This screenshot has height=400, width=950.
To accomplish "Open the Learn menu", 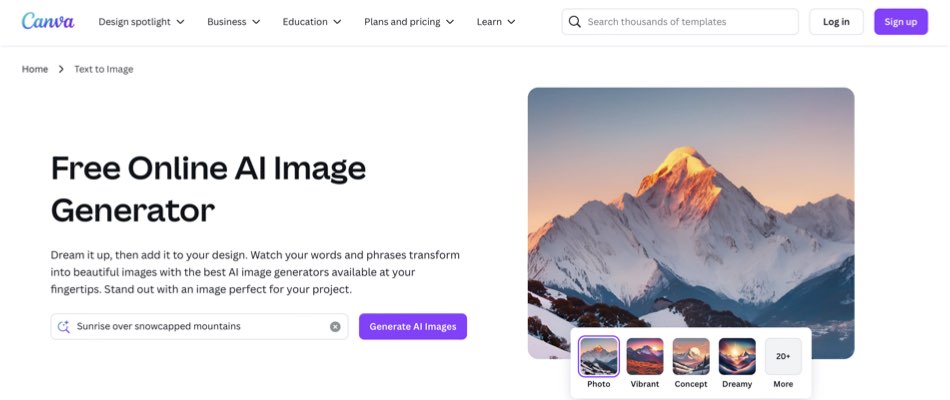I will coord(496,22).
